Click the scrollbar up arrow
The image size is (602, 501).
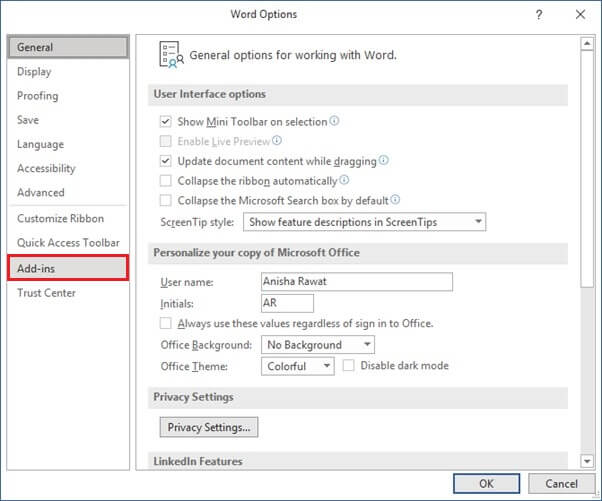[587, 43]
